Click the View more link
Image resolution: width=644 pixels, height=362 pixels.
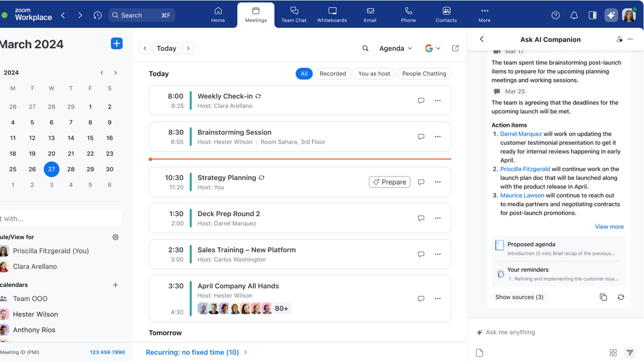609,227
